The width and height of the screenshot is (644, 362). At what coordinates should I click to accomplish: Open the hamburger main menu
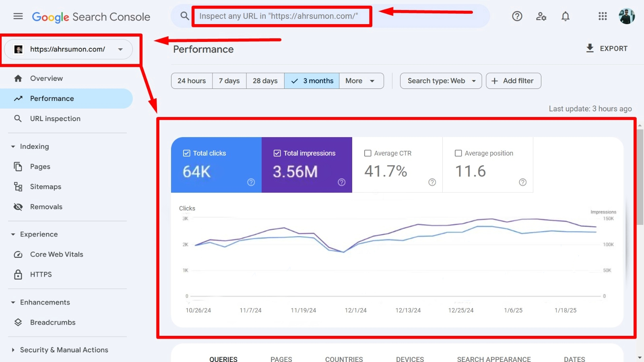(18, 16)
